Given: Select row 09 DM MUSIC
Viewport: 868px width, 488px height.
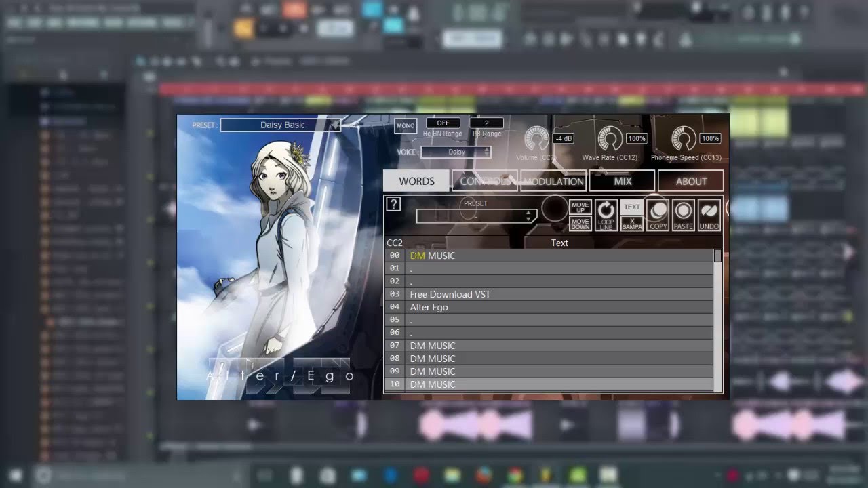Looking at the screenshot, I should (549, 371).
